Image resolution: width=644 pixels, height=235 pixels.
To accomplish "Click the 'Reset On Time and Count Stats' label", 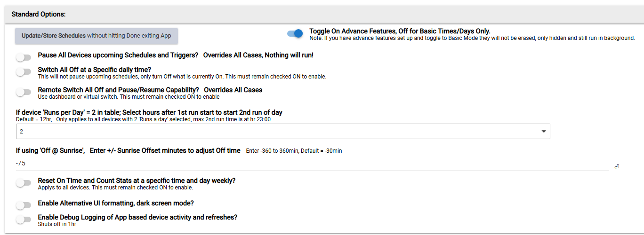I will click(137, 180).
